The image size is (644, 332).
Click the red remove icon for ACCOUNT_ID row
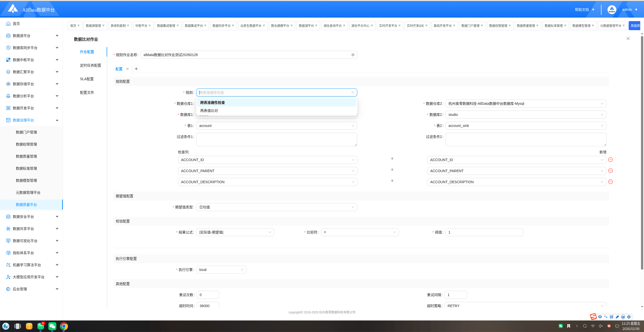pos(610,160)
